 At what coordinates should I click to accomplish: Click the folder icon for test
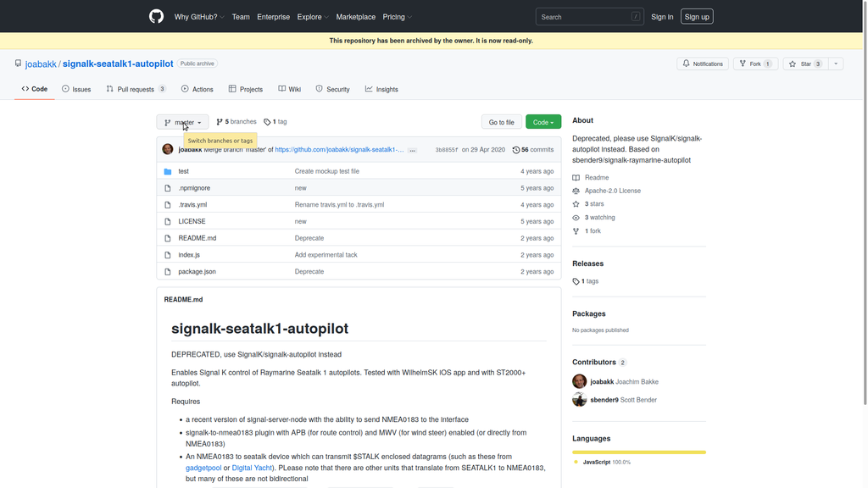pos(168,171)
